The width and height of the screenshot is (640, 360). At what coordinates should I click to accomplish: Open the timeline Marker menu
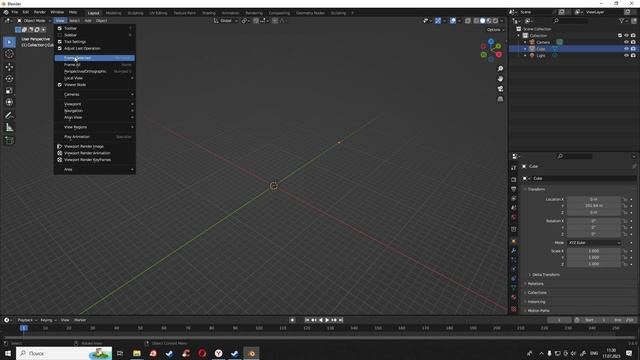[80, 320]
